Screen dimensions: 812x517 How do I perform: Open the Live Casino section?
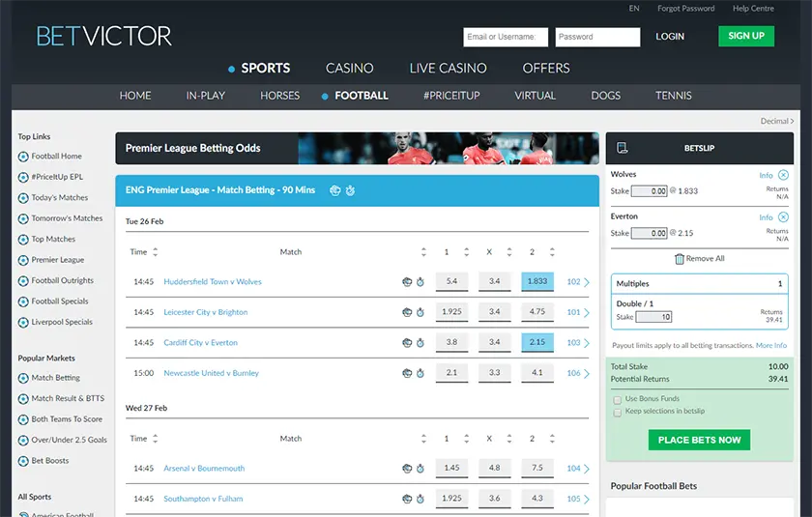pos(448,69)
